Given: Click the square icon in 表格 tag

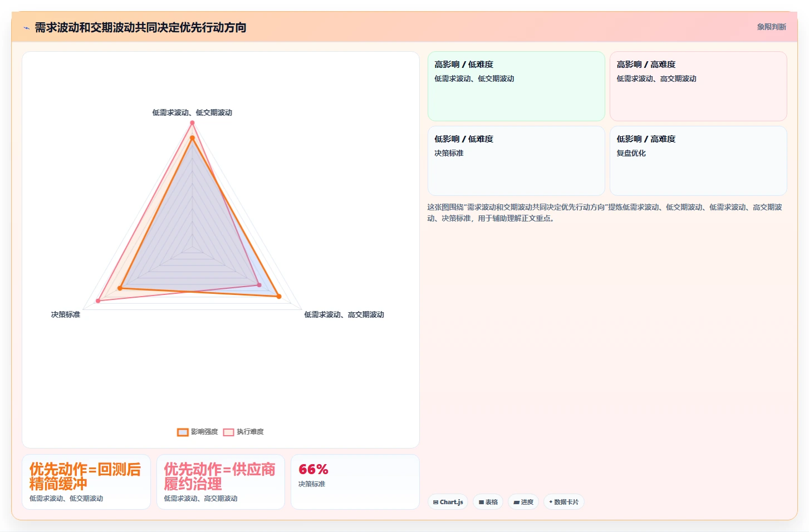Looking at the screenshot, I should pos(481,502).
